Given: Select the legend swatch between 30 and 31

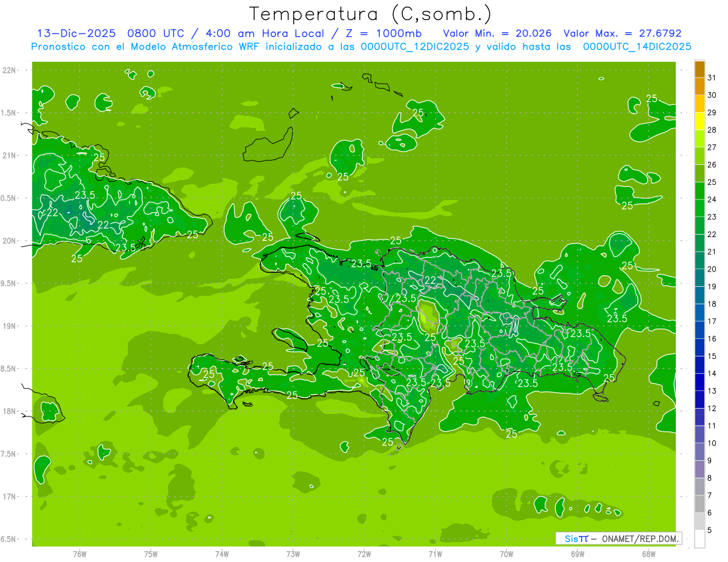Looking at the screenshot, I should [x=699, y=86].
